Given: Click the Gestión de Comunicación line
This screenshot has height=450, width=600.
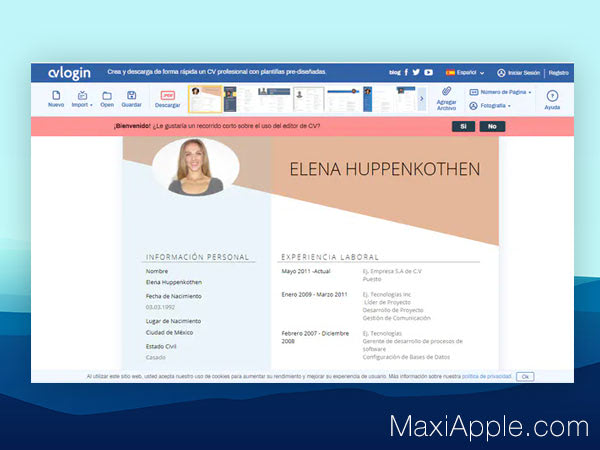Looking at the screenshot, I should pyautogui.click(x=396, y=318).
